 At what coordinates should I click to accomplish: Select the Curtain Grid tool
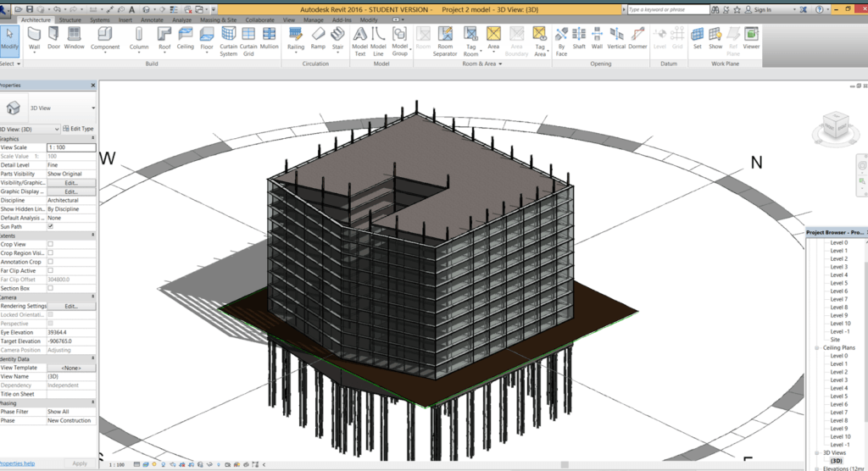point(248,42)
